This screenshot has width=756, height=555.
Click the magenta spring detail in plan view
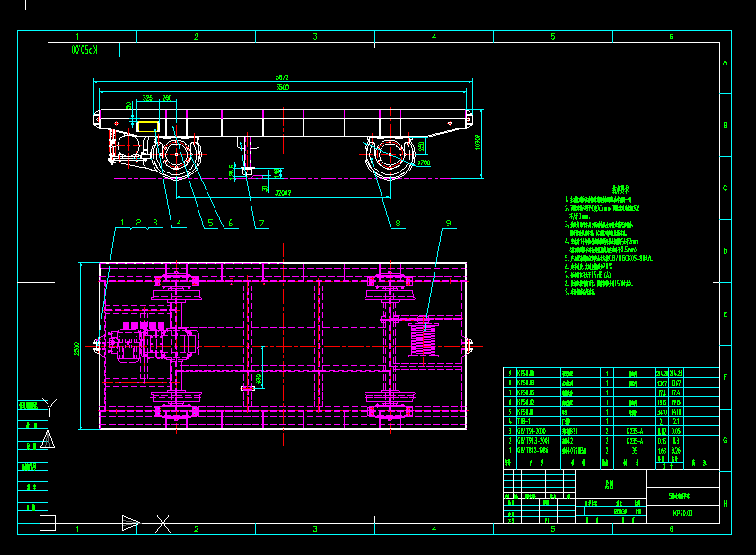(422, 341)
